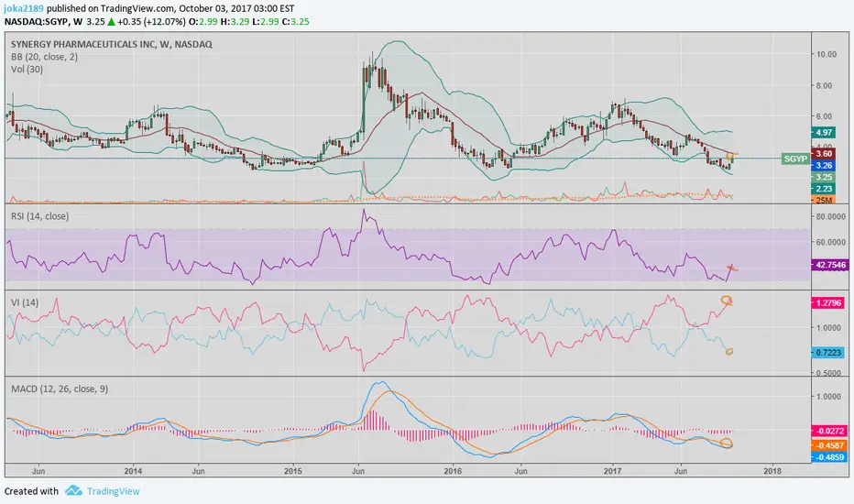Click the -0.0272 MACD histogram value tag

[x=830, y=431]
